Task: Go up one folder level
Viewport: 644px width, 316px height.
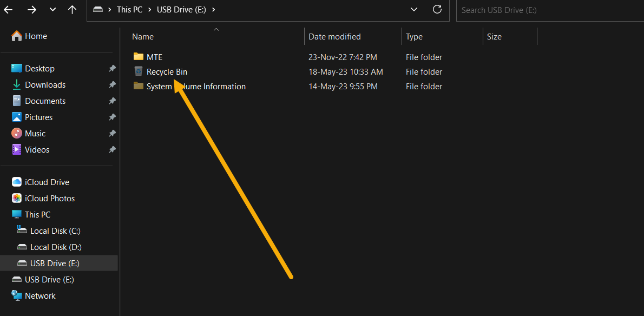Action: pos(72,9)
